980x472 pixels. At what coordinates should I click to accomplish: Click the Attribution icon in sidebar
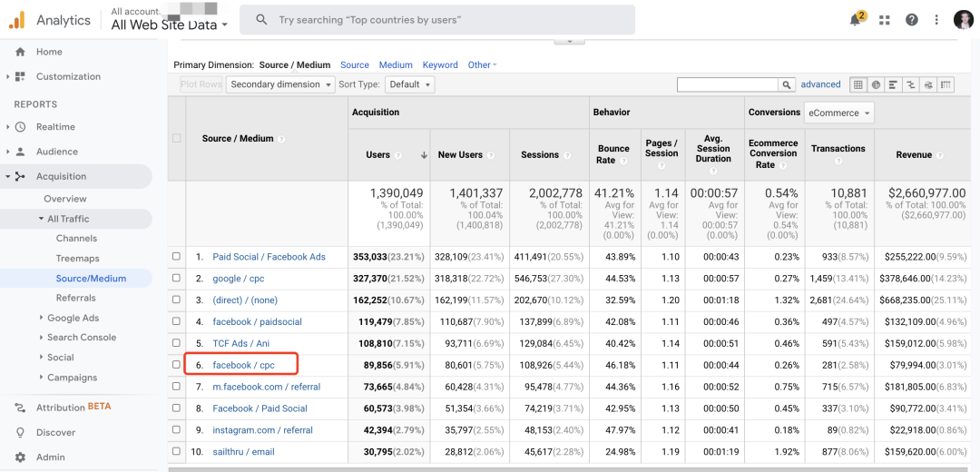(x=21, y=408)
